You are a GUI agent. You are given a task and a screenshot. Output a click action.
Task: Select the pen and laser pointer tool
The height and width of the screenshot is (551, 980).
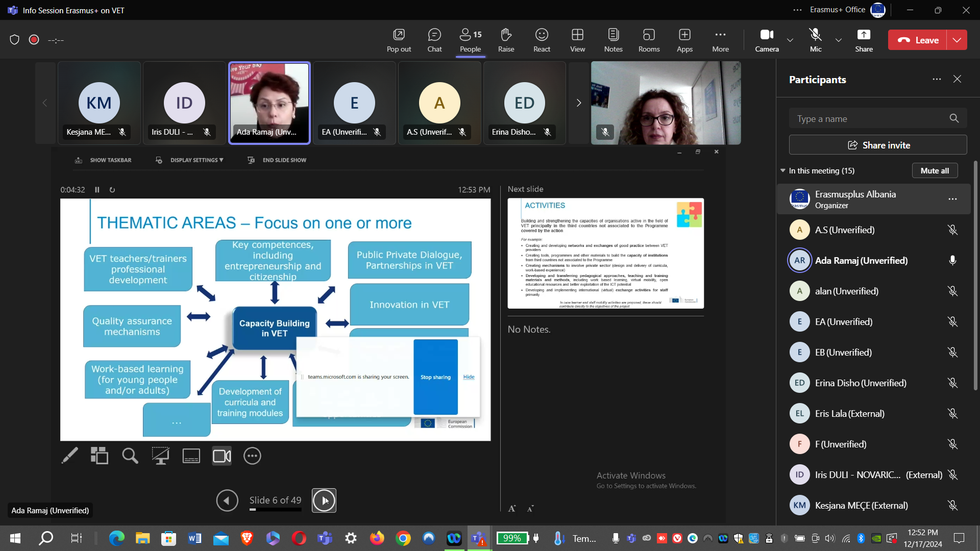(70, 456)
